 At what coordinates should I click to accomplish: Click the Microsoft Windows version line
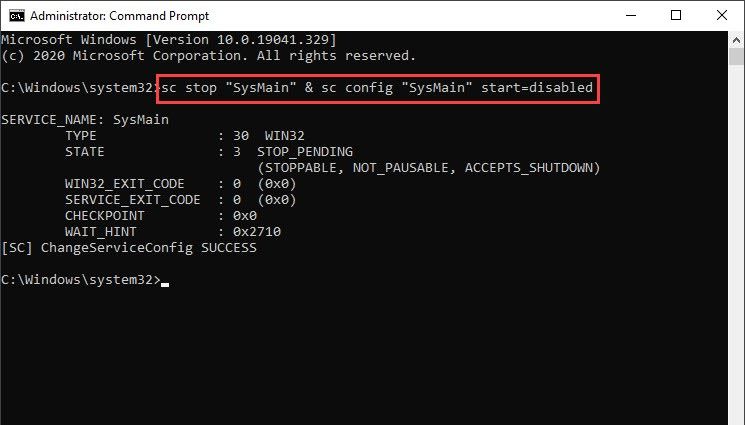[168, 39]
